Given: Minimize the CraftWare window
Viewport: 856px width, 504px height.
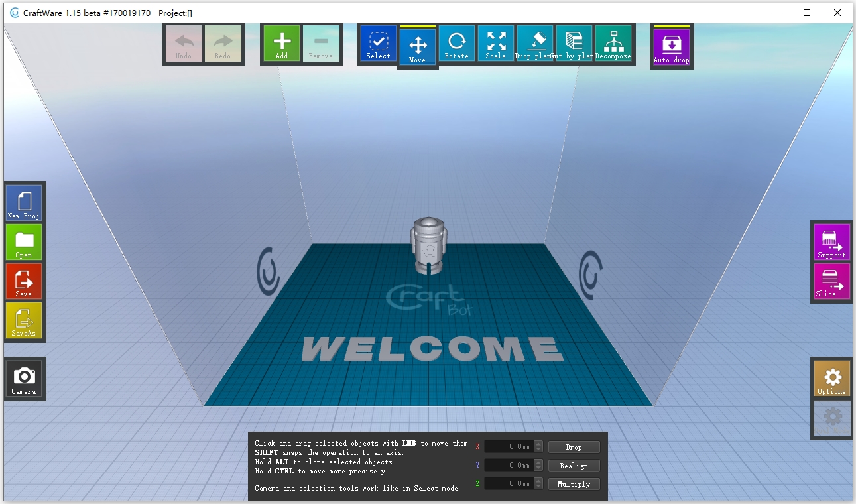Looking at the screenshot, I should click(x=776, y=13).
